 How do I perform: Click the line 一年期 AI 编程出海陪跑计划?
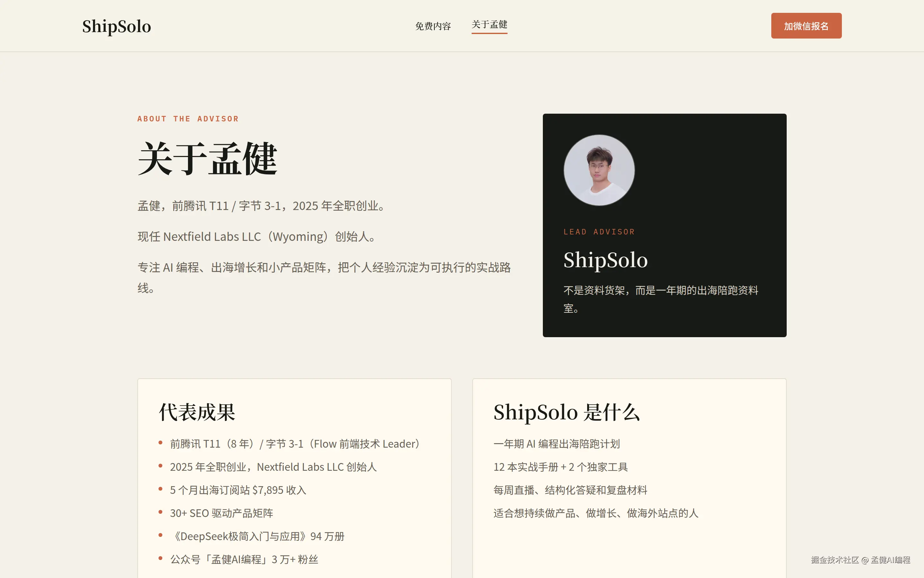[556, 444]
